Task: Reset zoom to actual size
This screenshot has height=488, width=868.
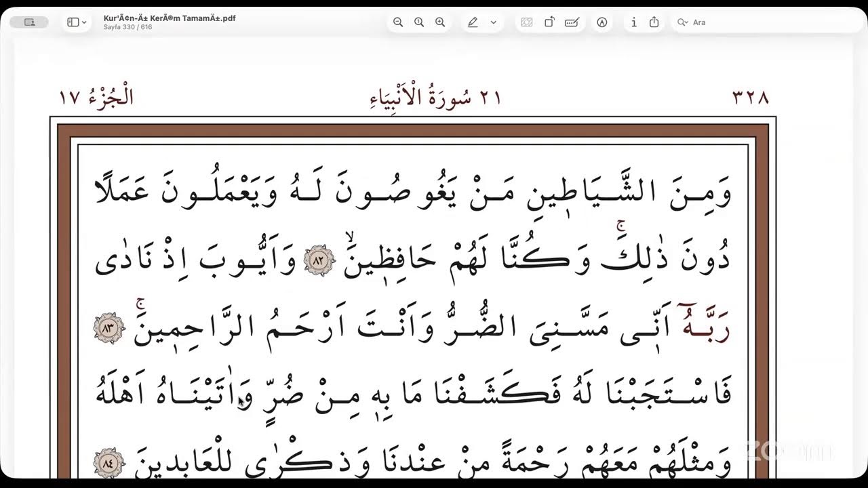Action: [419, 22]
